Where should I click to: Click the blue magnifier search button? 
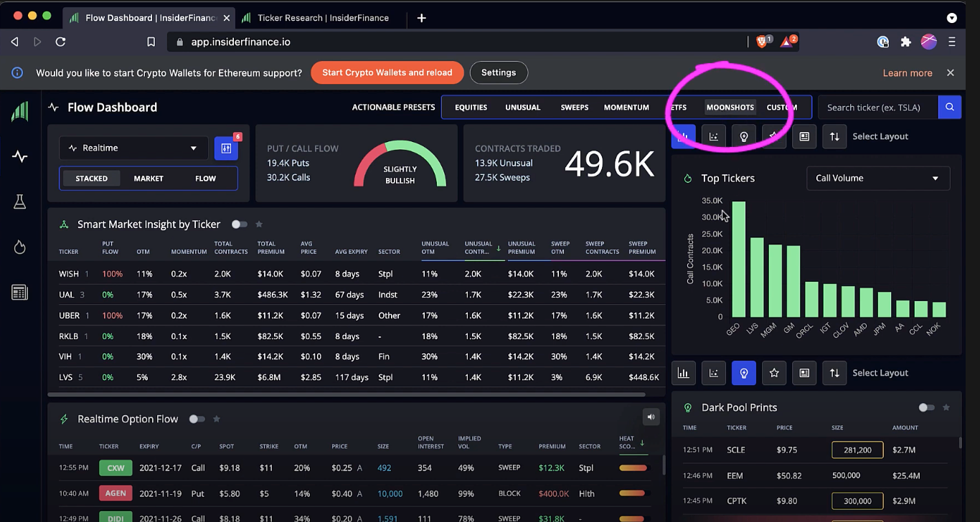[949, 108]
